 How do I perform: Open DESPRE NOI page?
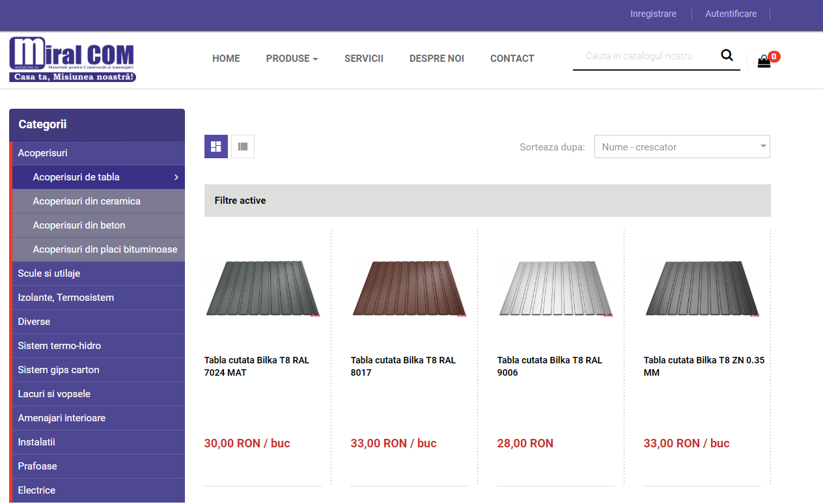point(437,59)
